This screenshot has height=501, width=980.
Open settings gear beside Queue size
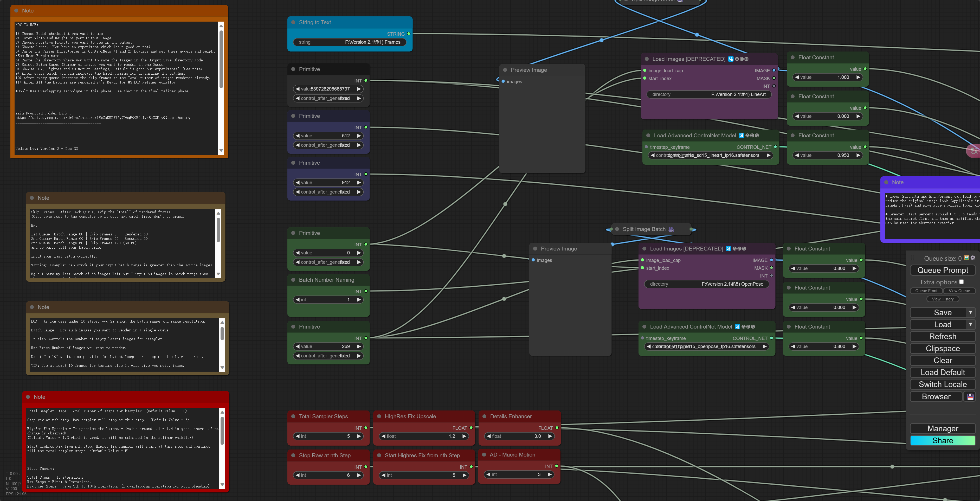click(x=973, y=258)
